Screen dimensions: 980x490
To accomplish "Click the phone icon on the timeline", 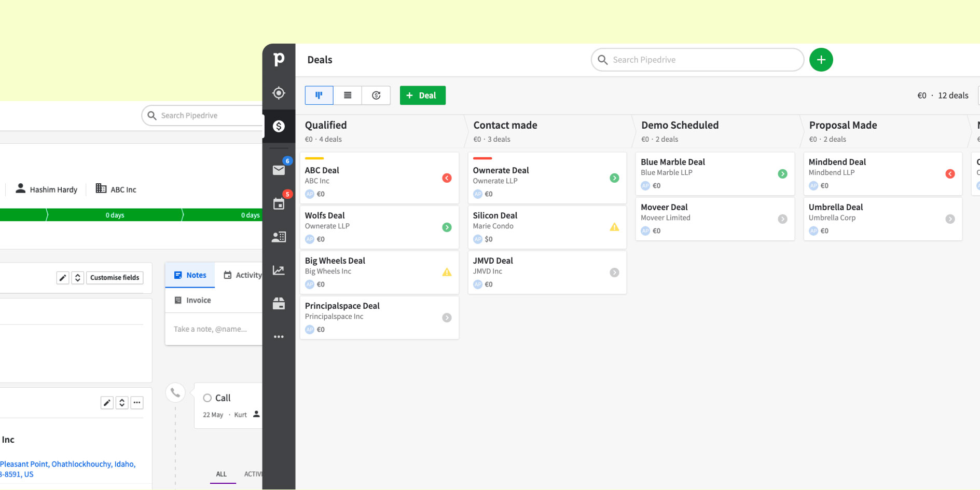I will tap(175, 392).
